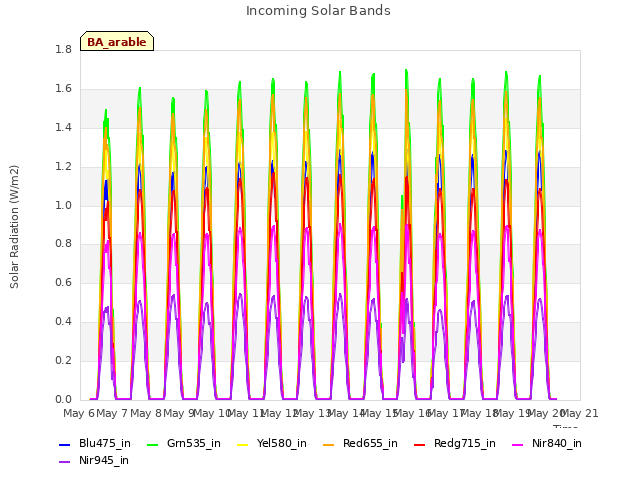The image size is (640, 480).
Task: Select the Nir945_in legend label
Action: point(104,460)
